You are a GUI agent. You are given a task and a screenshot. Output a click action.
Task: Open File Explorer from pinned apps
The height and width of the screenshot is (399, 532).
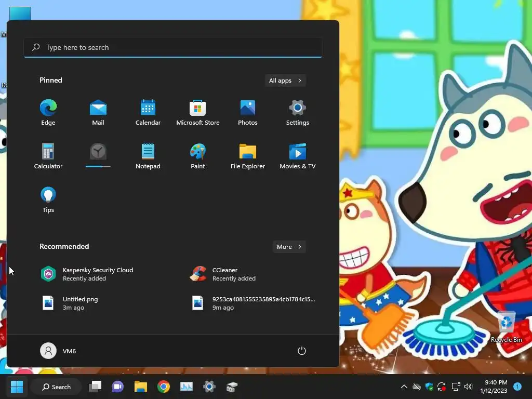(248, 156)
